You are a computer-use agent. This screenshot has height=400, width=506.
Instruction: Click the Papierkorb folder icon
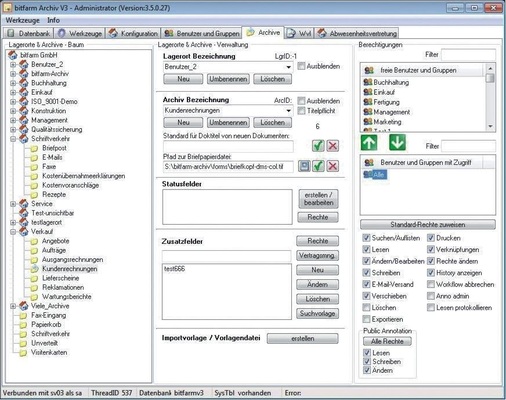23,325
